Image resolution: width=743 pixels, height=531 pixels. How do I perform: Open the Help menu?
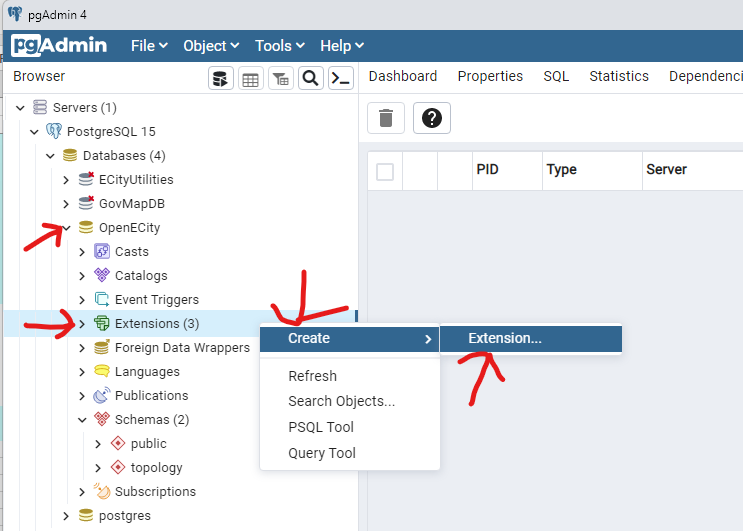pos(342,46)
